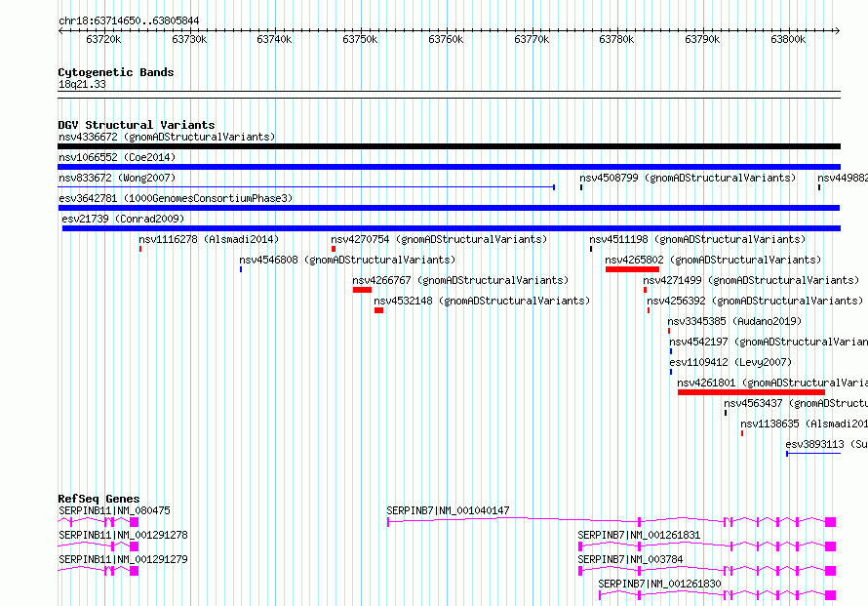Open the nsv1138635 Alsmadi variant label
This screenshot has height=606, width=868.
[x=804, y=424]
